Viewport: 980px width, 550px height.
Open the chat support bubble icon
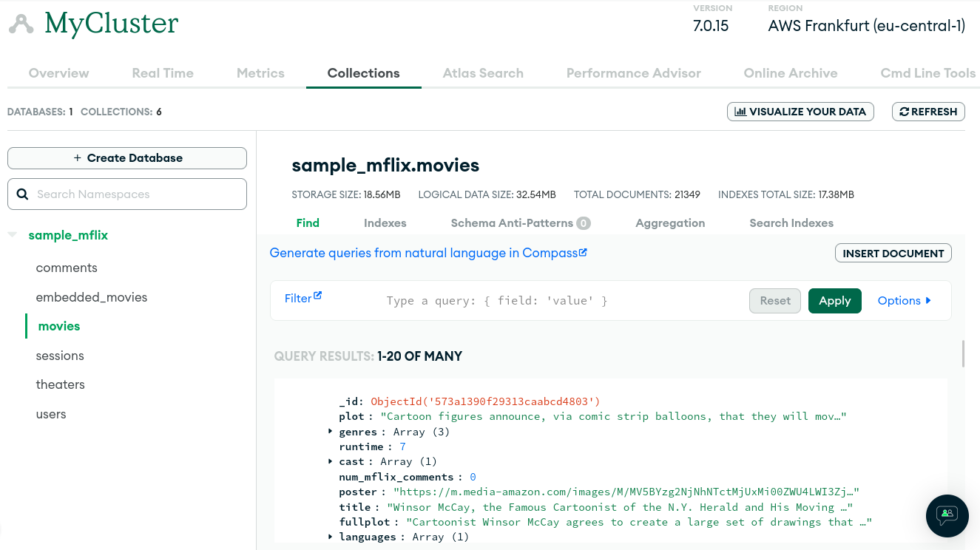[x=947, y=515]
